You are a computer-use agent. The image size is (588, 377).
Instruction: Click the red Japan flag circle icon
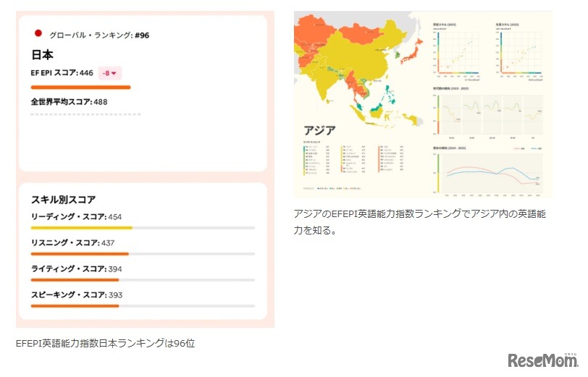coord(38,33)
